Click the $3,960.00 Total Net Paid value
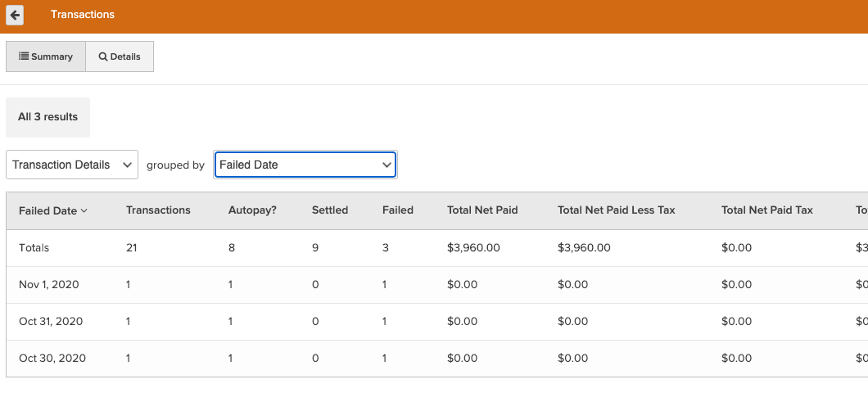 click(x=473, y=247)
